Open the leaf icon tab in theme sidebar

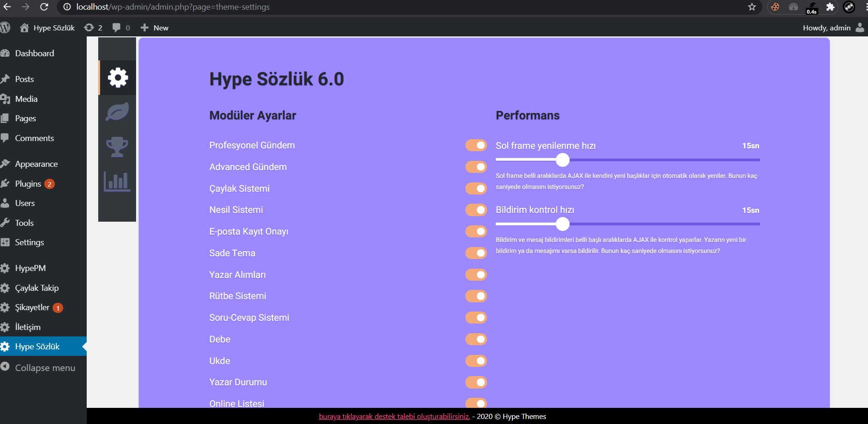[x=117, y=112]
